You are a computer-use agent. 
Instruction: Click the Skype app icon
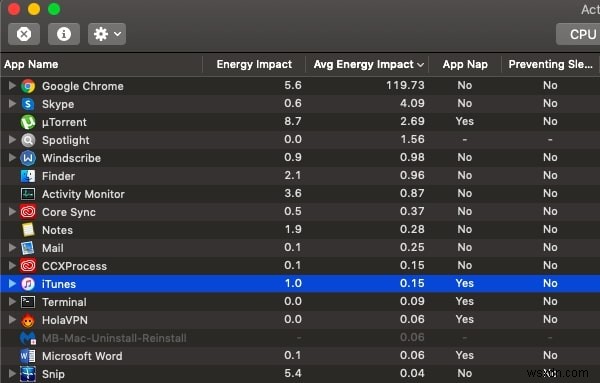28,104
